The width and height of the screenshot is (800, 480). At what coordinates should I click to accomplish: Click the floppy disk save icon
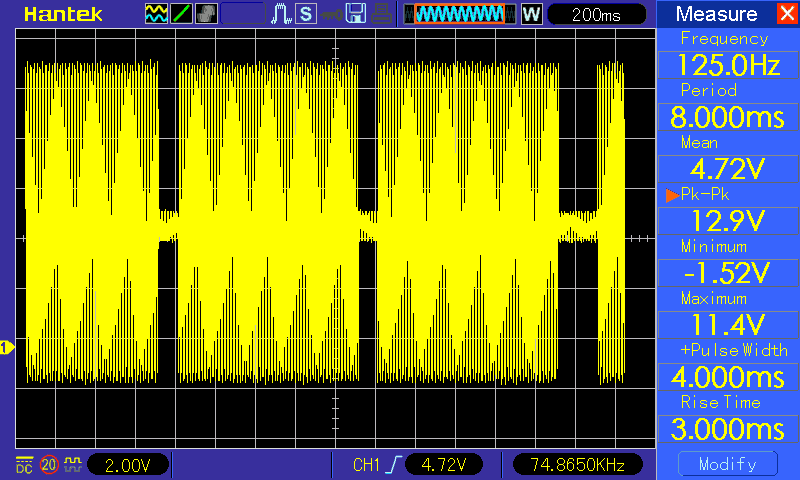click(356, 14)
